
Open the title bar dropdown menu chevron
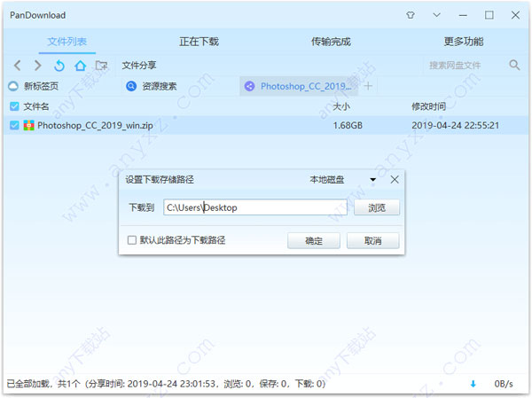pos(436,15)
